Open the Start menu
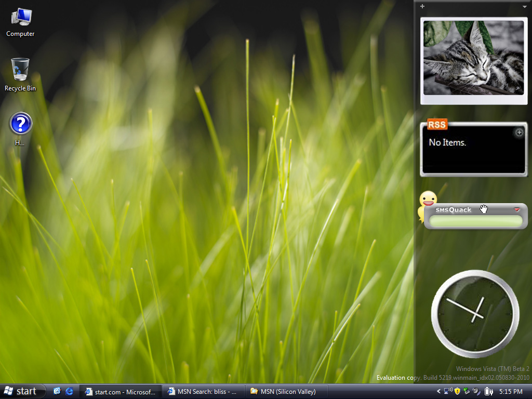The height and width of the screenshot is (399, 532). click(x=22, y=391)
